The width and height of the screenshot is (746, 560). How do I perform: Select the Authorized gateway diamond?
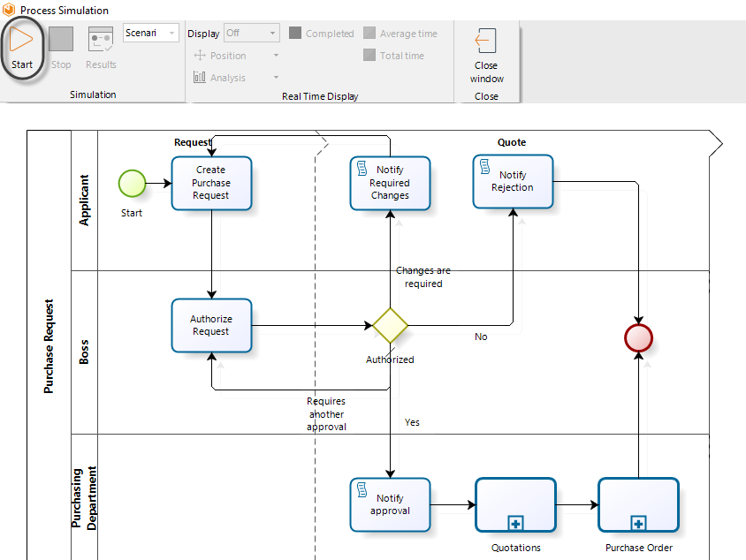tap(390, 326)
